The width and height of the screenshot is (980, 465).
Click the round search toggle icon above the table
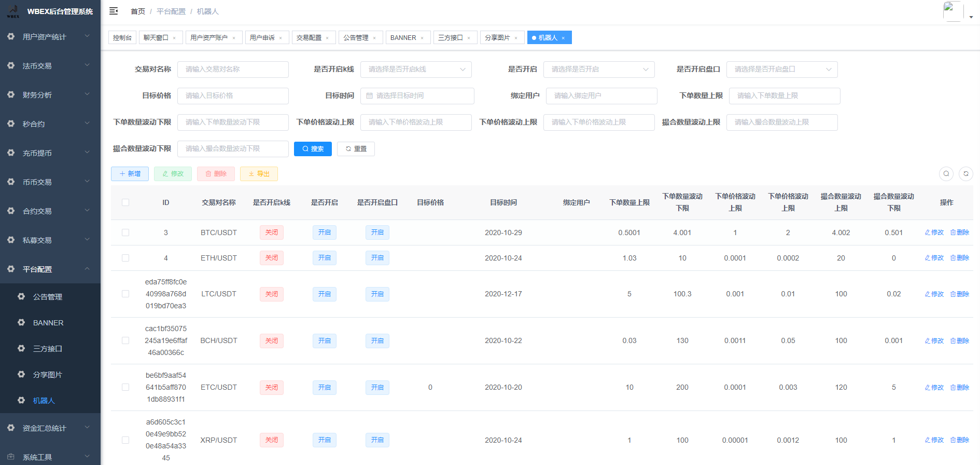(x=946, y=174)
